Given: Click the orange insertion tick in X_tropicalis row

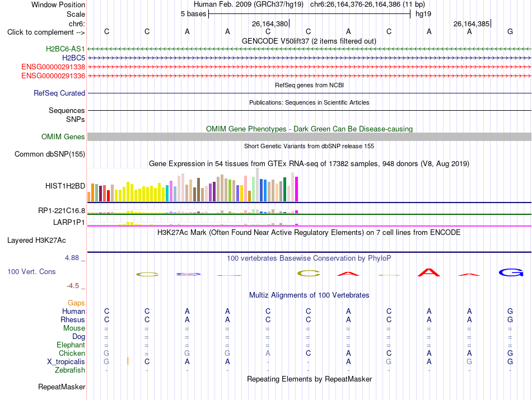Looking at the screenshot, I should click(x=128, y=361).
